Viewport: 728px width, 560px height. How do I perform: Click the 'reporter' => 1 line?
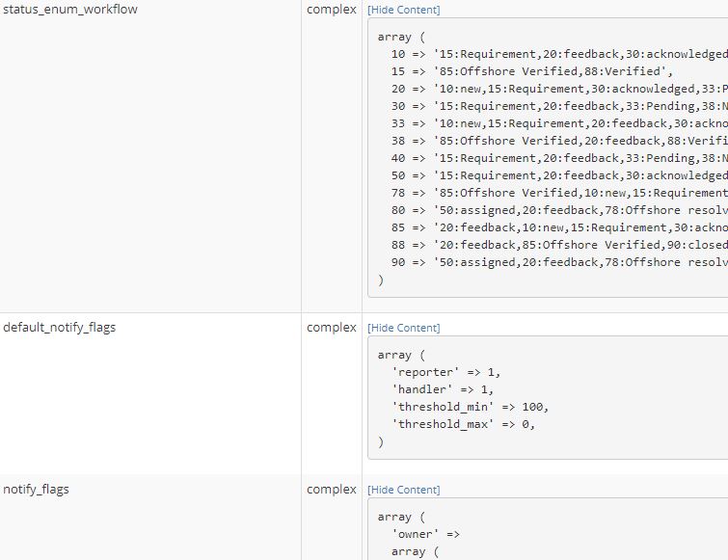[445, 372]
